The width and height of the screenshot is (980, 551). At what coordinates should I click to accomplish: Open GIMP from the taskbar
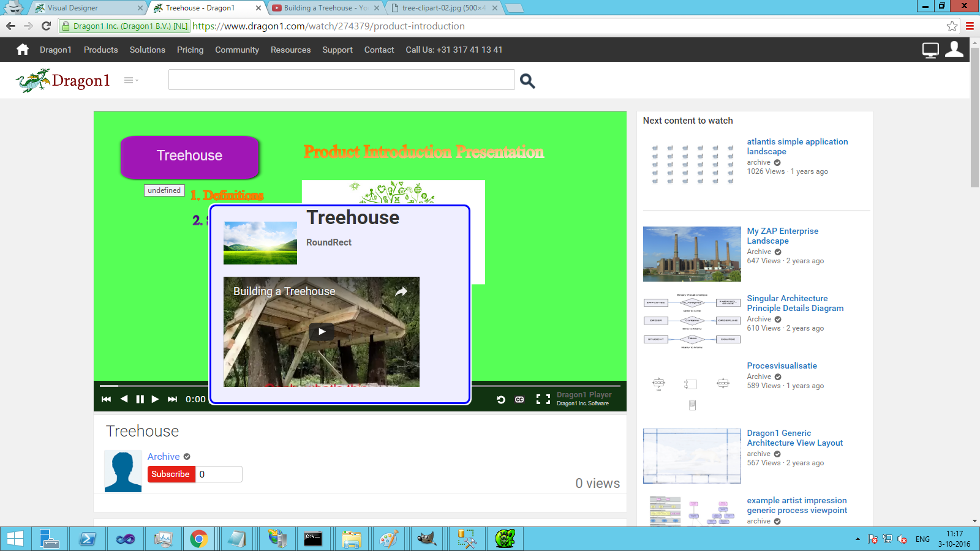pos(426,539)
